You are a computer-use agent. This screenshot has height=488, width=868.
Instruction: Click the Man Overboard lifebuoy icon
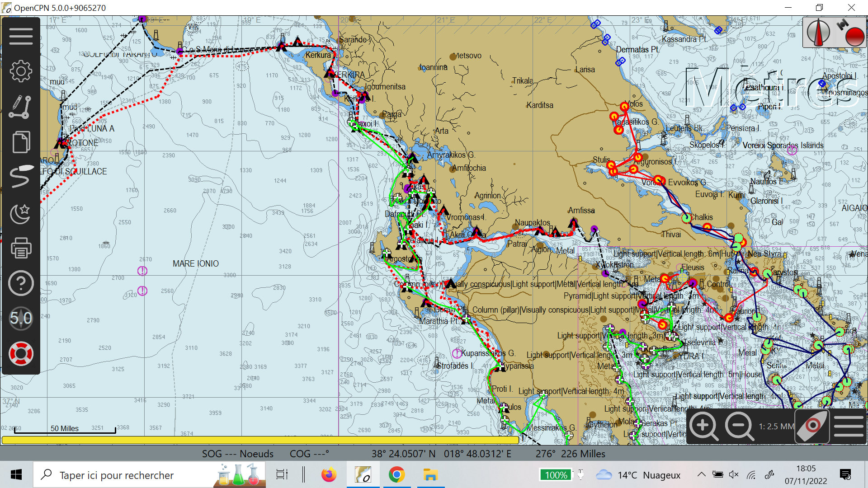pos(21,354)
